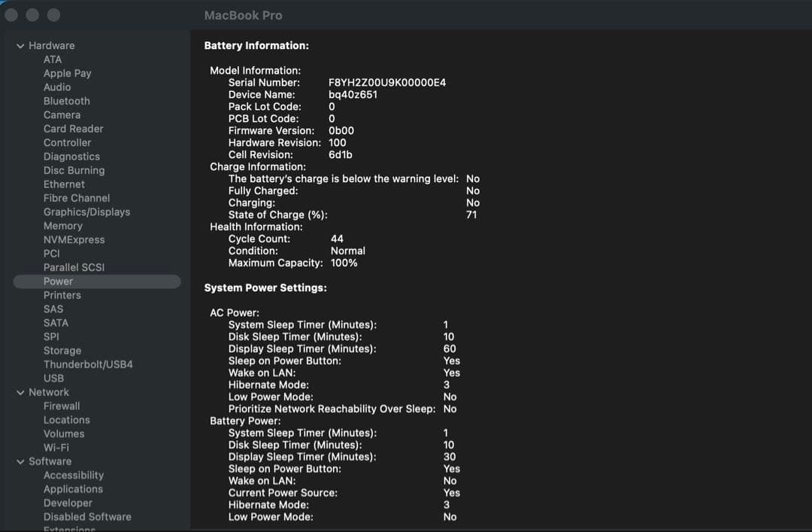Select Audio under Hardware
Screen dimensions: 812x532
(57, 87)
